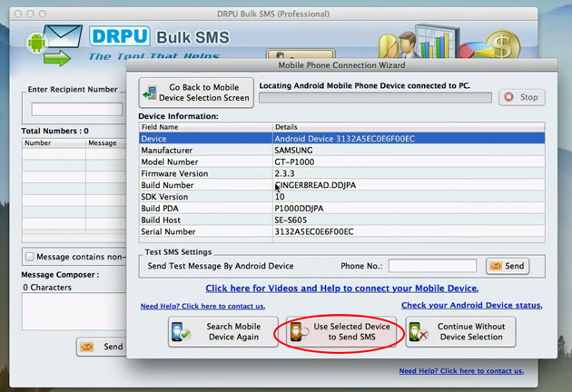Click the bottom Need Help contact link in main window

[461, 371]
